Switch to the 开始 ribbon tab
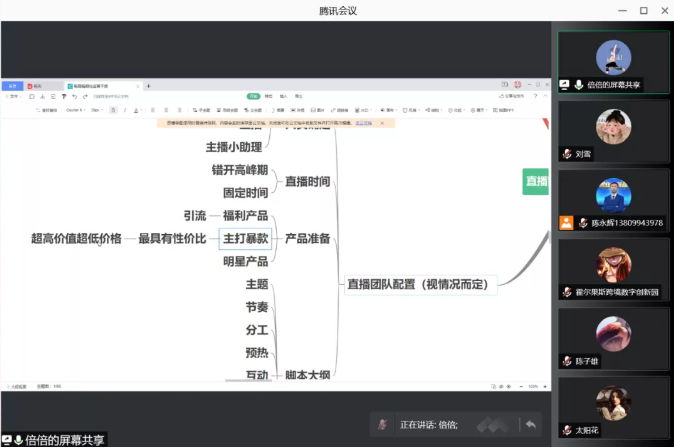This screenshot has width=674, height=448. (x=254, y=96)
